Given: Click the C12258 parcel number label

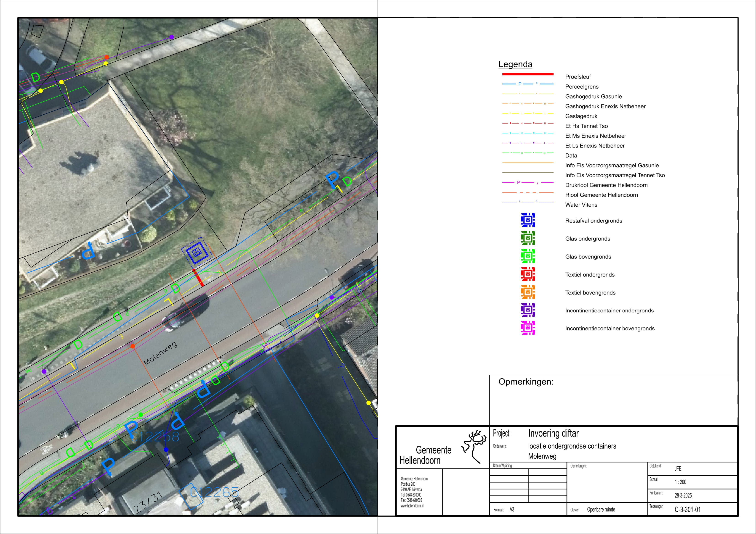Looking at the screenshot, I should [x=156, y=437].
